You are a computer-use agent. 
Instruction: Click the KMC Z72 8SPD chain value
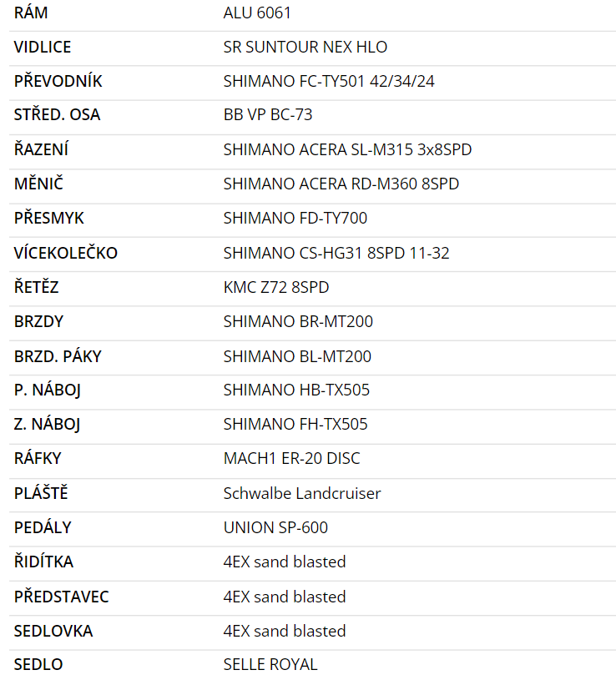276,288
